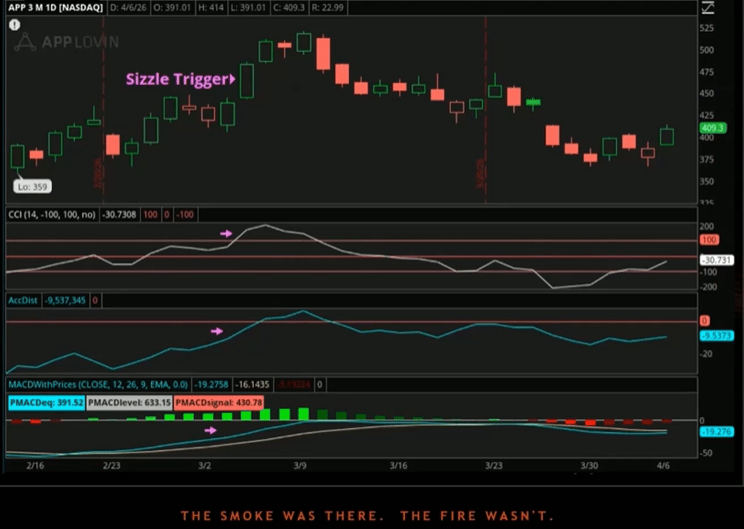Click the cyan -19.276 MACD axis label
The height and width of the screenshot is (529, 744).
(716, 432)
